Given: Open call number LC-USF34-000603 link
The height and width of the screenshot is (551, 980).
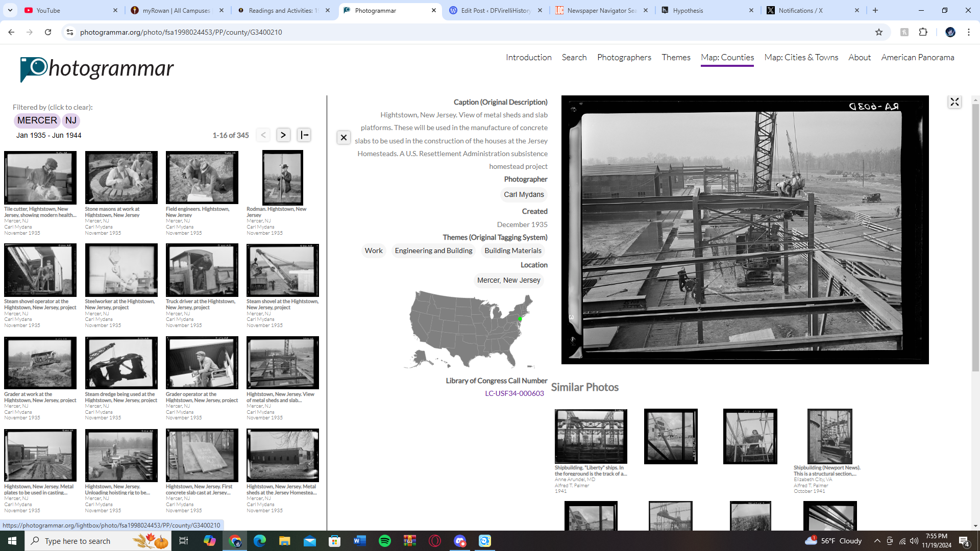Looking at the screenshot, I should pos(514,393).
